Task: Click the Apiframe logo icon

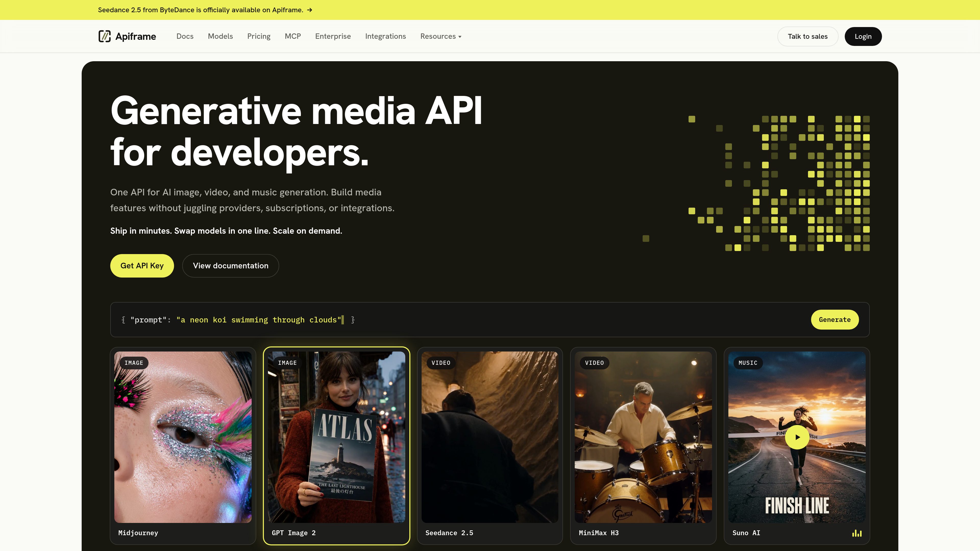Action: (x=104, y=36)
